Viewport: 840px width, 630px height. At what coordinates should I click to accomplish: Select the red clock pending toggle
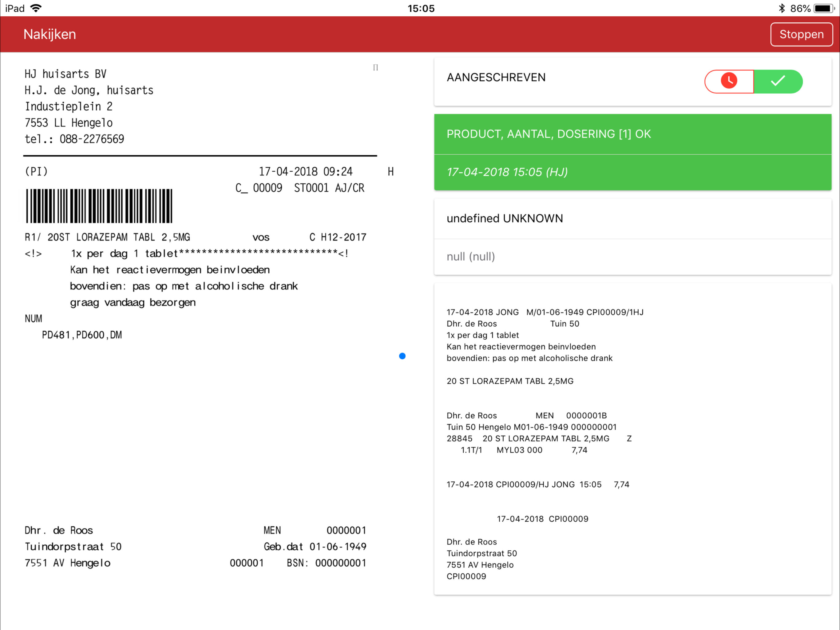729,81
